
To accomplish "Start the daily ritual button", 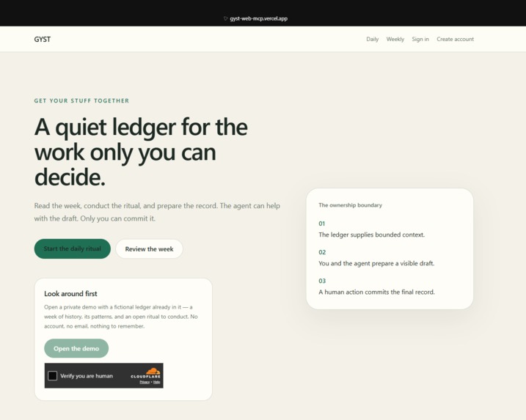I will click(x=73, y=248).
